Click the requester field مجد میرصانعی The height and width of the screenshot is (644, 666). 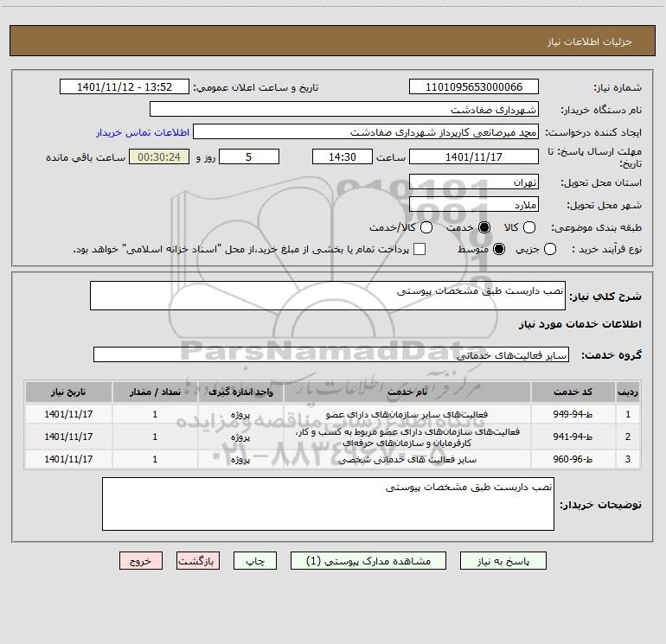coord(366,131)
